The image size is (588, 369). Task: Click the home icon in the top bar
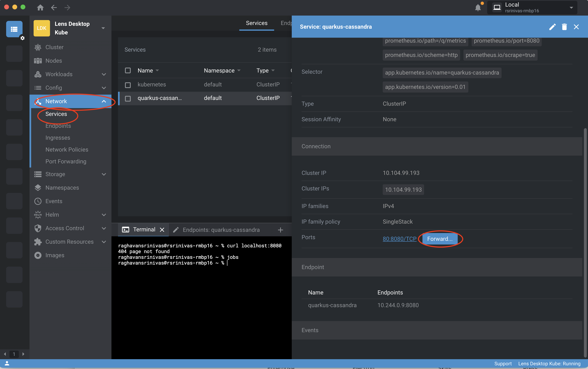(40, 8)
